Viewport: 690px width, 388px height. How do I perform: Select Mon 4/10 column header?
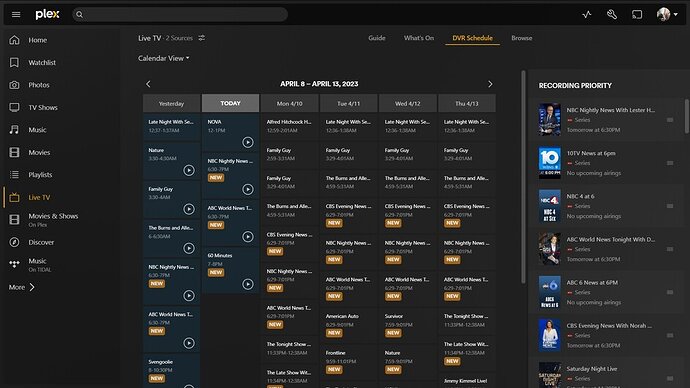pyautogui.click(x=290, y=103)
